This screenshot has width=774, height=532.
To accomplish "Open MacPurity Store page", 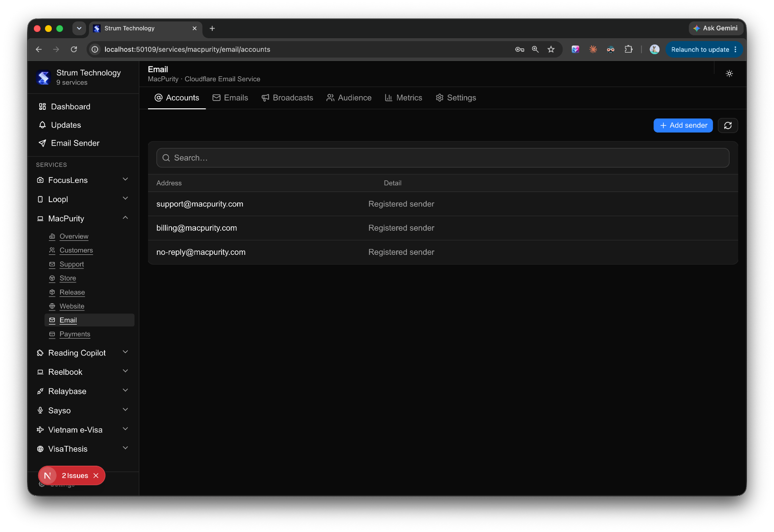I will tap(68, 279).
